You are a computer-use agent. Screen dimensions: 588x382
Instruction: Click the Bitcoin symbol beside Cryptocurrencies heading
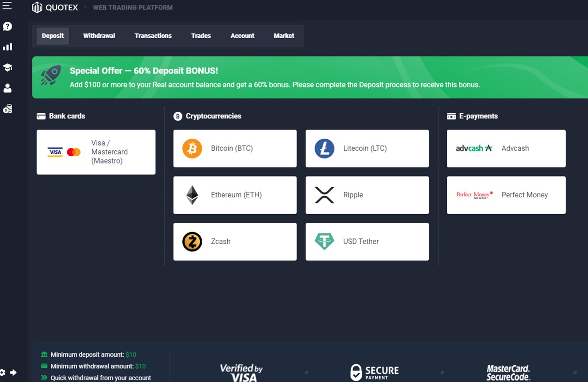pyautogui.click(x=177, y=116)
